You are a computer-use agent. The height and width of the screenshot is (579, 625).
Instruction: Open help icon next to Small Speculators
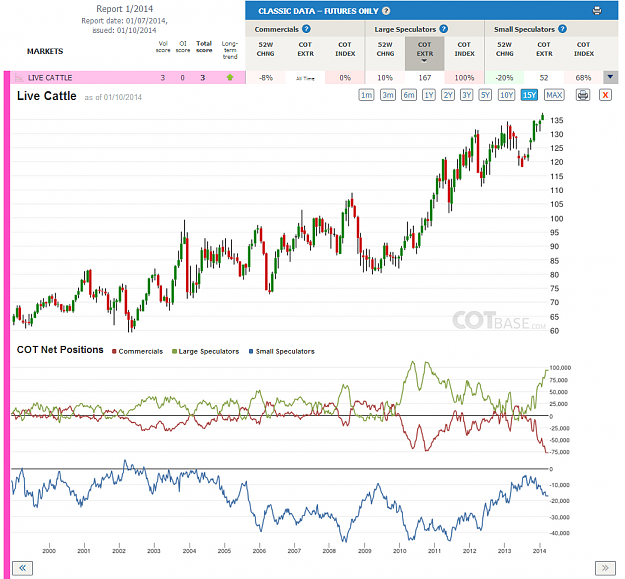(x=562, y=29)
